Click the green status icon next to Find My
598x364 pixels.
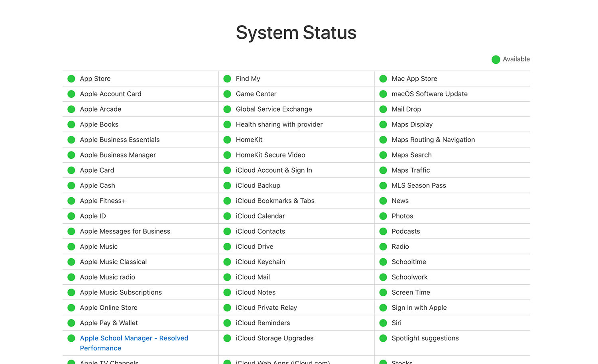coord(227,79)
